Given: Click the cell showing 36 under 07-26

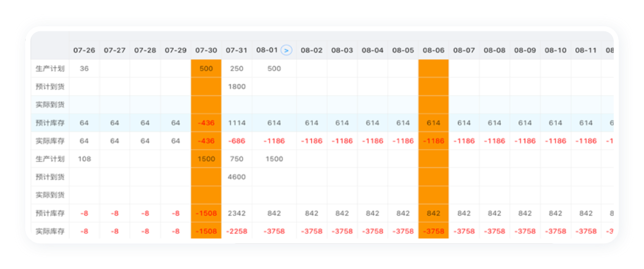Looking at the screenshot, I should tap(84, 68).
